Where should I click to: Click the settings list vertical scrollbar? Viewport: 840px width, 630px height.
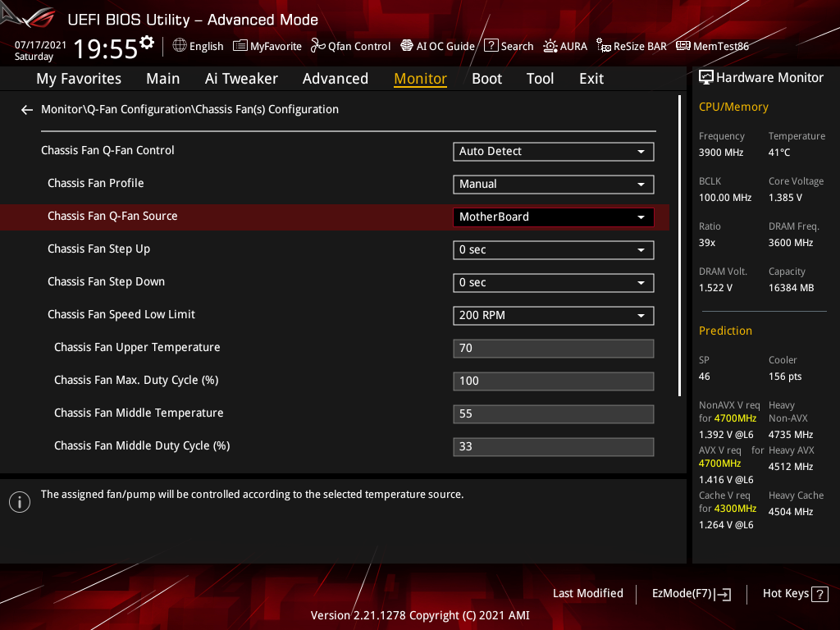coord(679,245)
